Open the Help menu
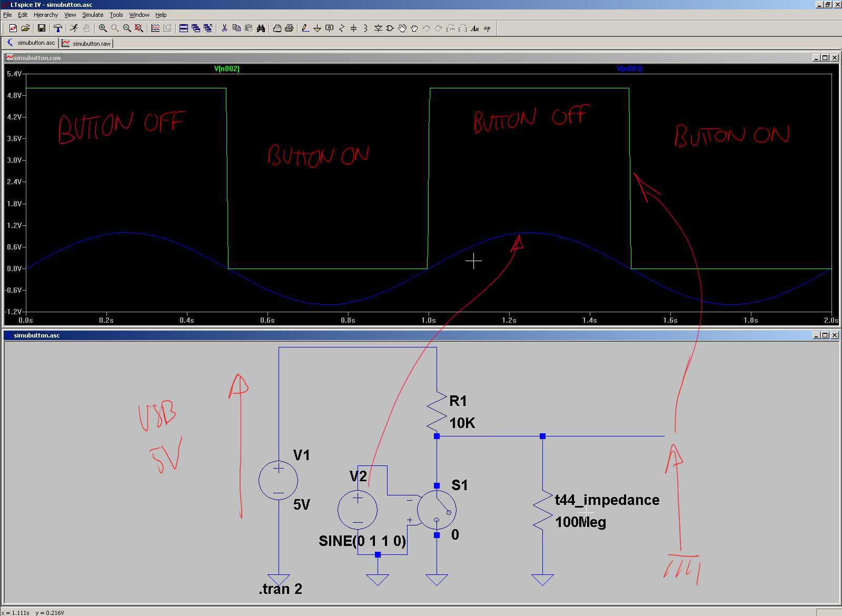This screenshot has width=842, height=616. (161, 15)
